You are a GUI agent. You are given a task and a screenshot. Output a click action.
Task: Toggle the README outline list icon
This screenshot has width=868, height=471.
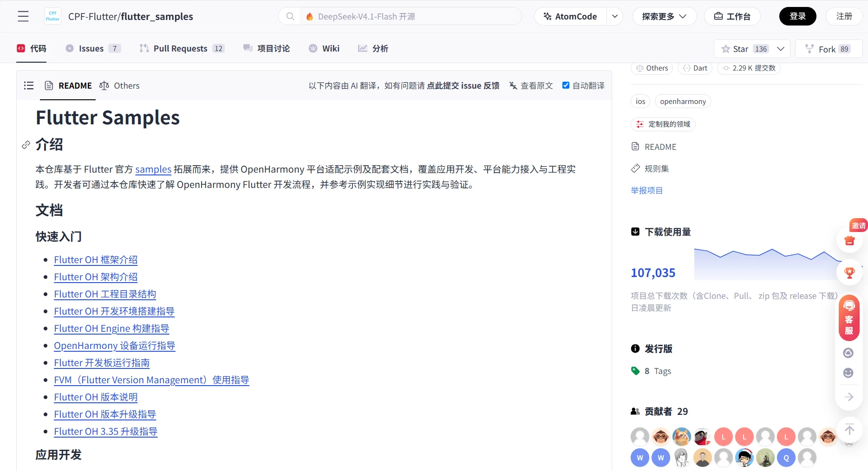(x=29, y=85)
